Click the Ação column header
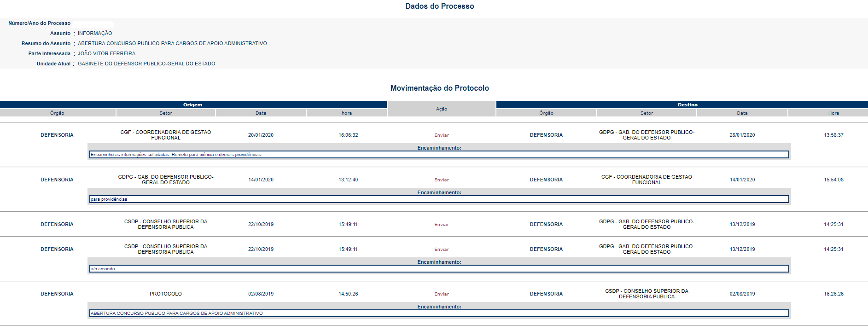 point(441,109)
